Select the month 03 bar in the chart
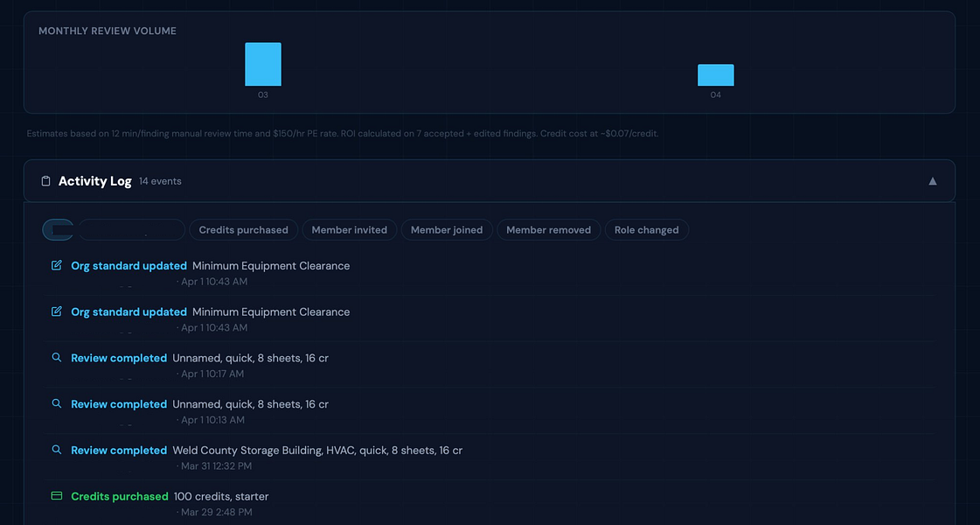 (x=263, y=65)
